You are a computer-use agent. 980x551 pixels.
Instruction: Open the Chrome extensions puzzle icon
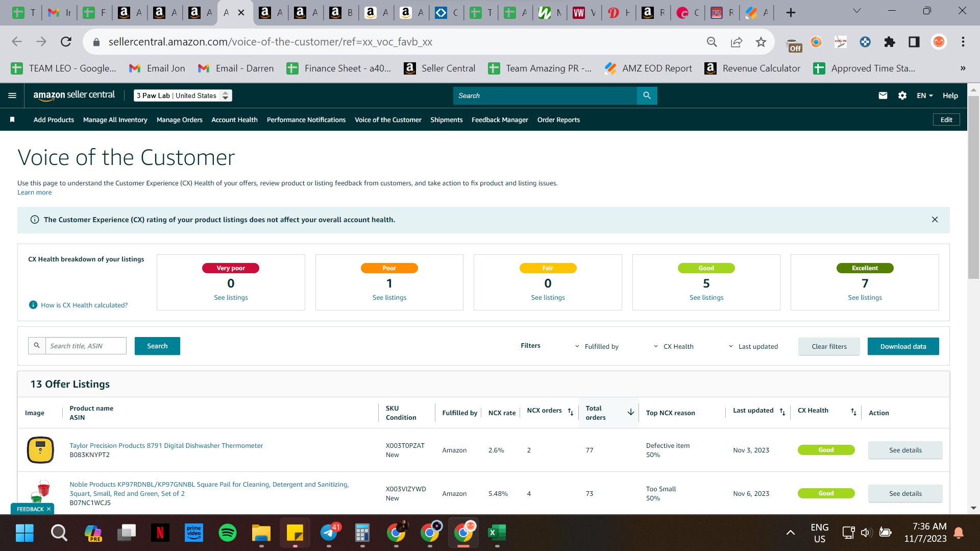[890, 42]
